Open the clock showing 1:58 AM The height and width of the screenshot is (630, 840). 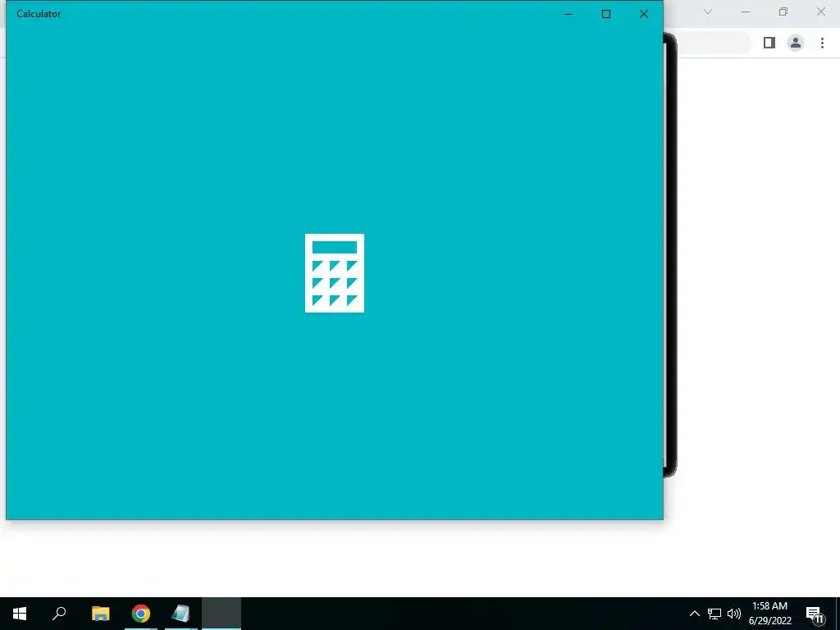point(769,614)
